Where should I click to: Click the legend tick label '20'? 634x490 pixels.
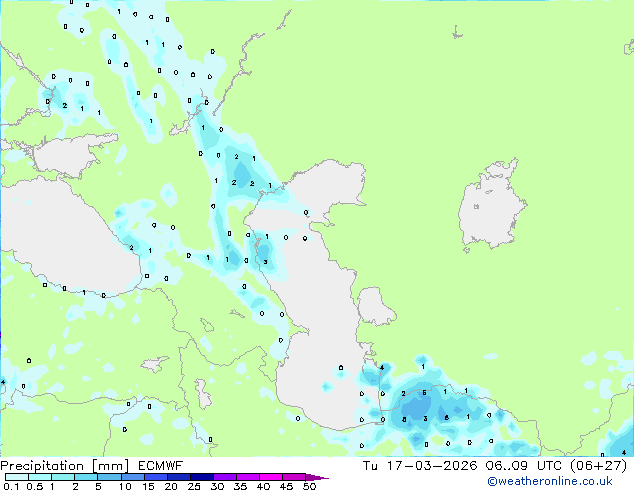pos(171,486)
